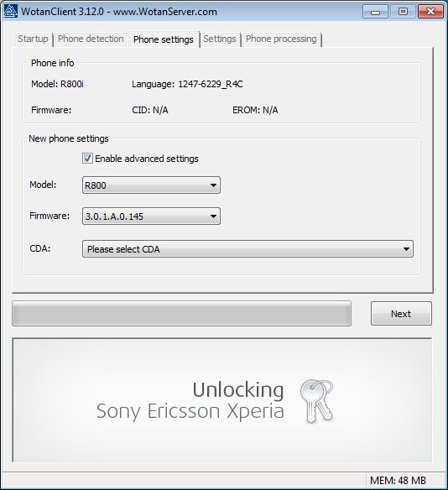Open the Phone processing tab
This screenshot has width=448, height=490.
[x=281, y=39]
